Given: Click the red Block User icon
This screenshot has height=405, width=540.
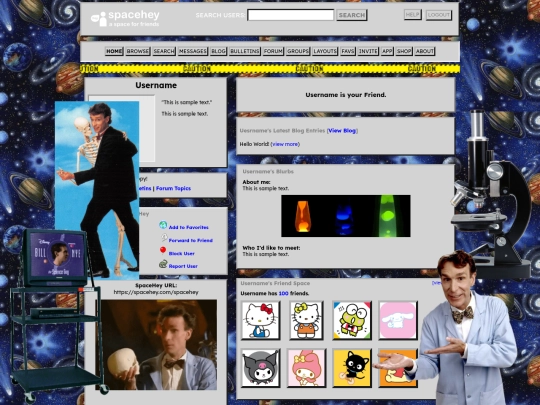Looking at the screenshot, I should 163,250.
